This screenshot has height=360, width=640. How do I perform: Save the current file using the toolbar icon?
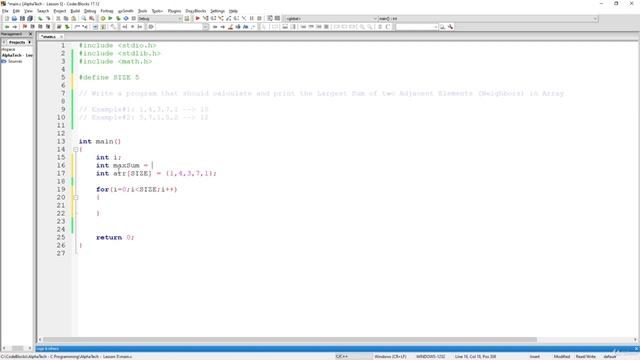click(x=22, y=18)
